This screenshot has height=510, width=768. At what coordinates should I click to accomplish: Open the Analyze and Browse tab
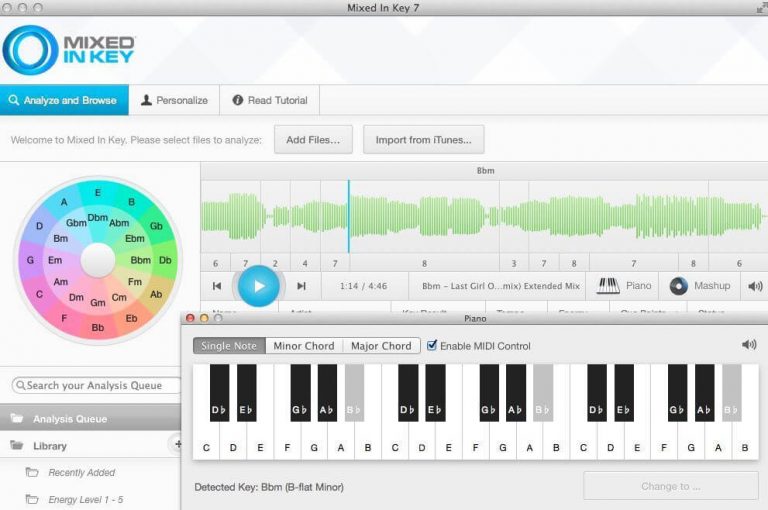[64, 100]
